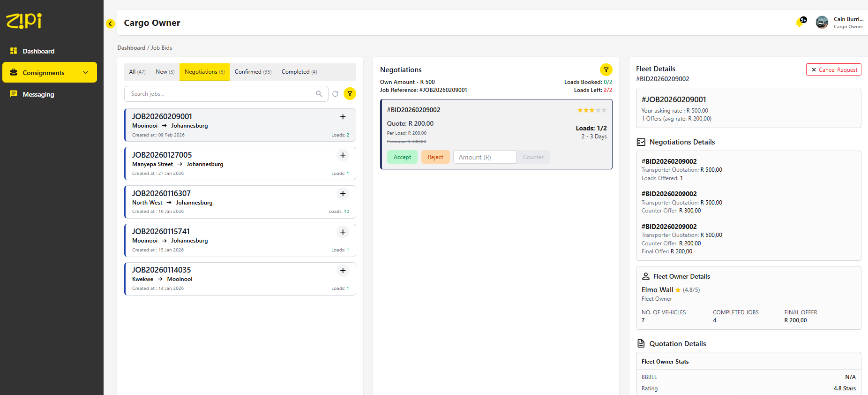Reject bid BID20260209002
The height and width of the screenshot is (395, 868).
435,157
